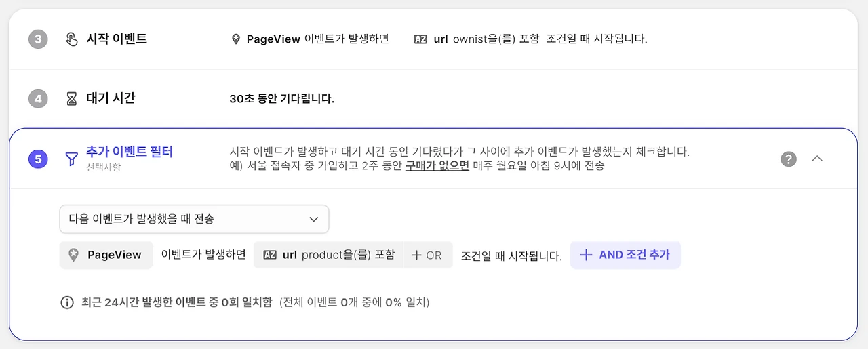This screenshot has height=349, width=868.
Task: Click the step 5 number badge
Action: (x=38, y=159)
